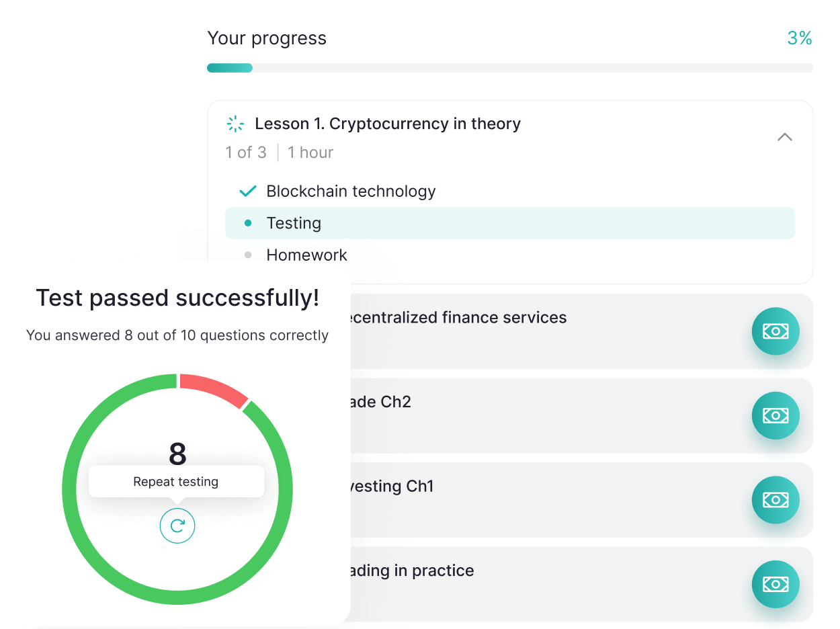
Task: Click the Your progress bar
Action: coord(510,68)
